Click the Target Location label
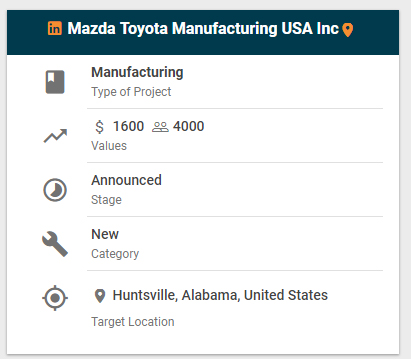The width and height of the screenshot is (411, 360). pos(133,322)
